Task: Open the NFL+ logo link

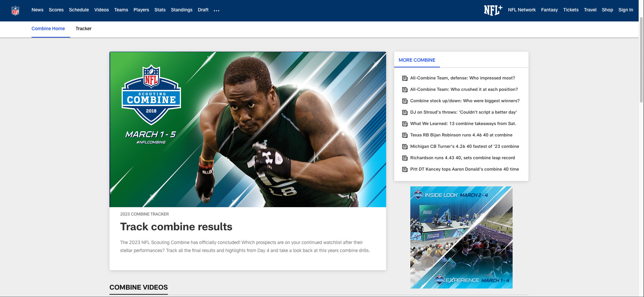Action: pyautogui.click(x=493, y=10)
